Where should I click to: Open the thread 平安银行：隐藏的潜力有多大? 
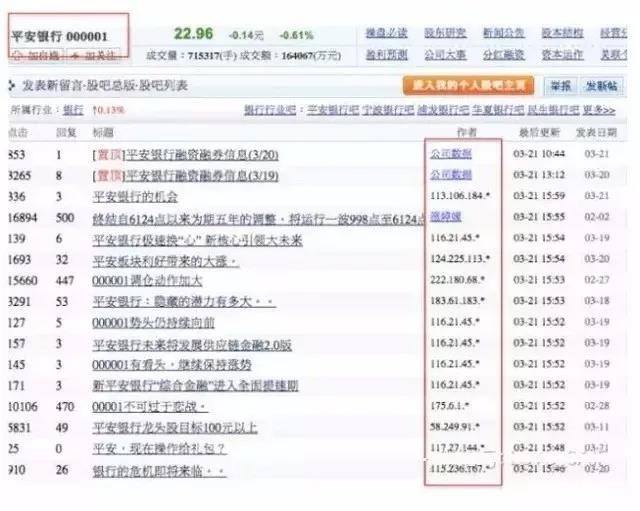coord(184,302)
